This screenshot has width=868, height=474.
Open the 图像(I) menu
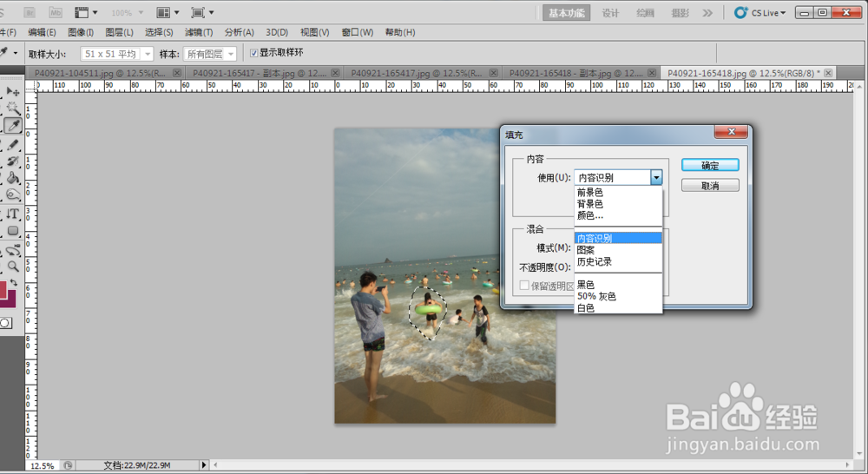tap(81, 33)
